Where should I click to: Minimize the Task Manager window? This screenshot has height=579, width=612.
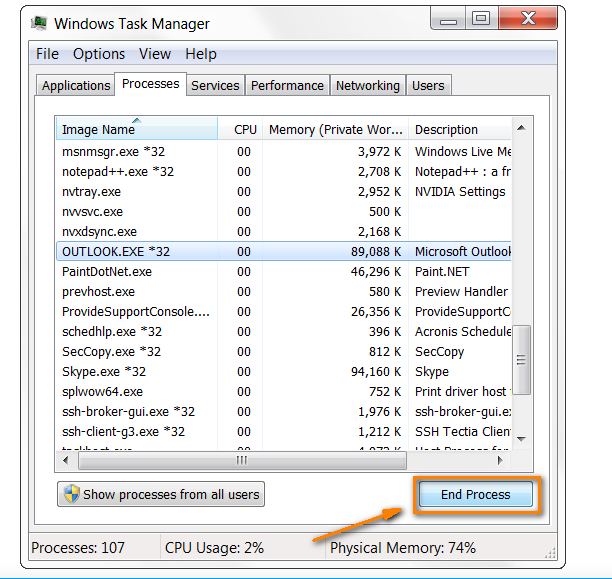[448, 18]
